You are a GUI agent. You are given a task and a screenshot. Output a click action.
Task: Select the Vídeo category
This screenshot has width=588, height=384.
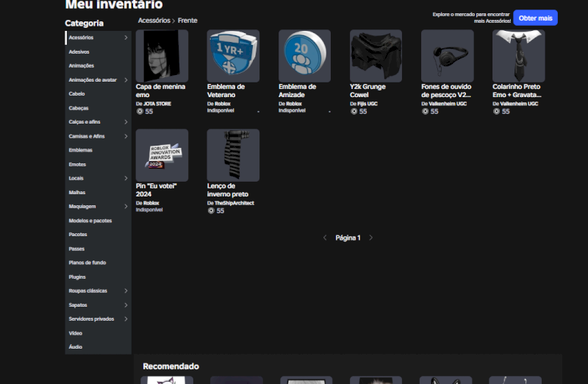pos(98,333)
